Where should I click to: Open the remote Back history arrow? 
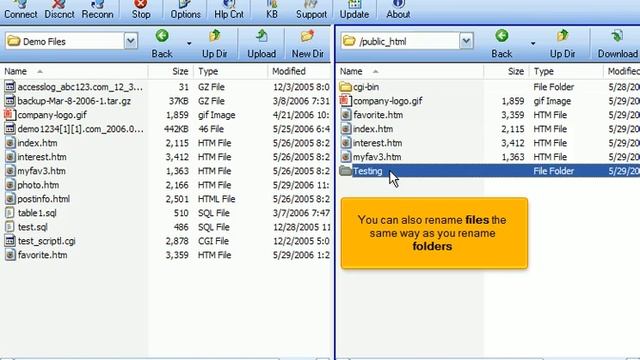pyautogui.click(x=533, y=43)
